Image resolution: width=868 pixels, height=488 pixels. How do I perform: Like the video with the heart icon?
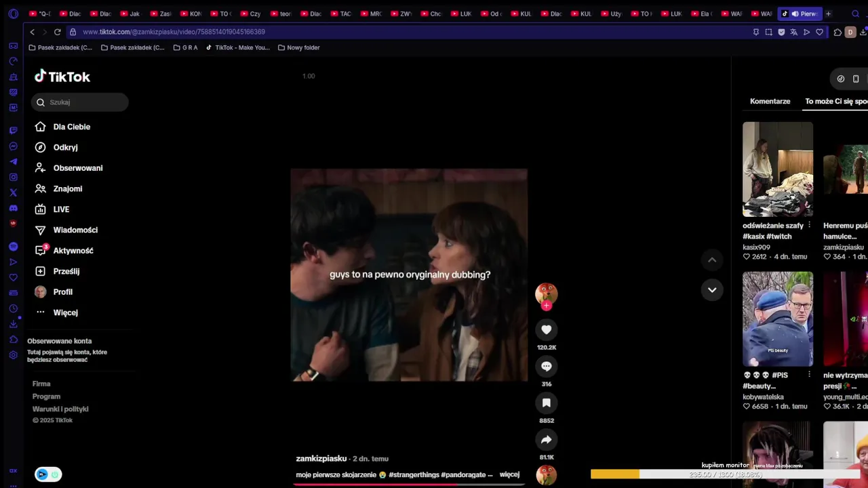point(547,330)
